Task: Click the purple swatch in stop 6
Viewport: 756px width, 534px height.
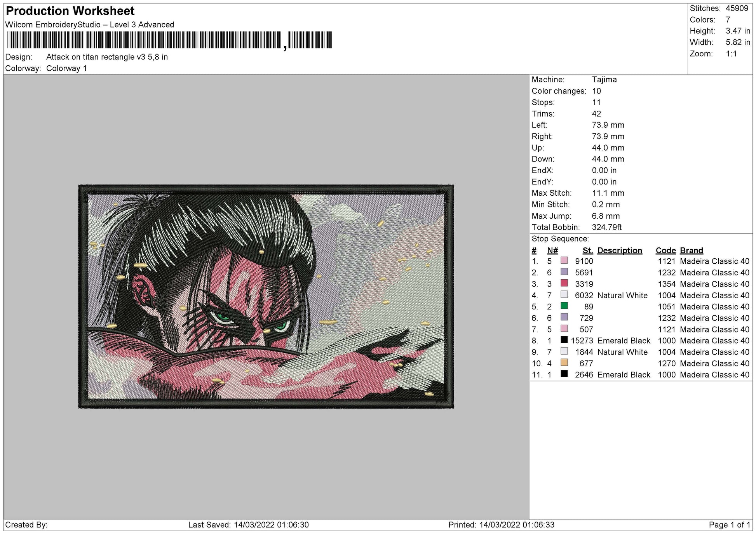Action: (x=564, y=317)
